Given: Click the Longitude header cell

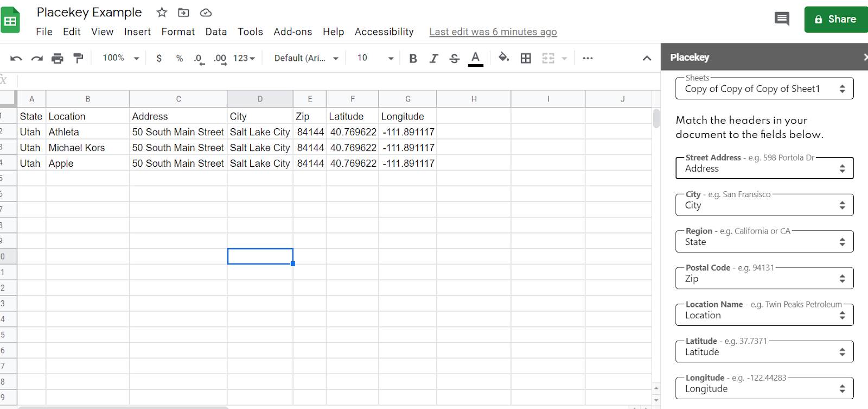Looking at the screenshot, I should (407, 116).
